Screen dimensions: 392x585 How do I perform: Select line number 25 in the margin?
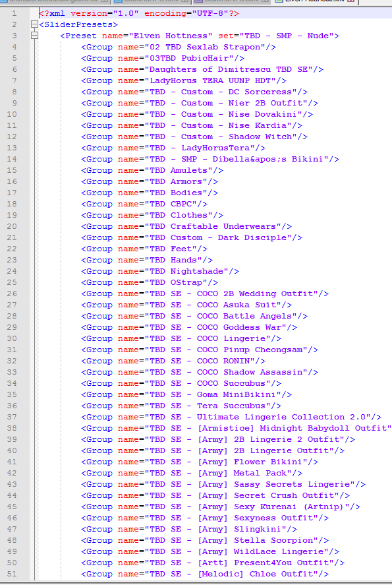(x=12, y=282)
